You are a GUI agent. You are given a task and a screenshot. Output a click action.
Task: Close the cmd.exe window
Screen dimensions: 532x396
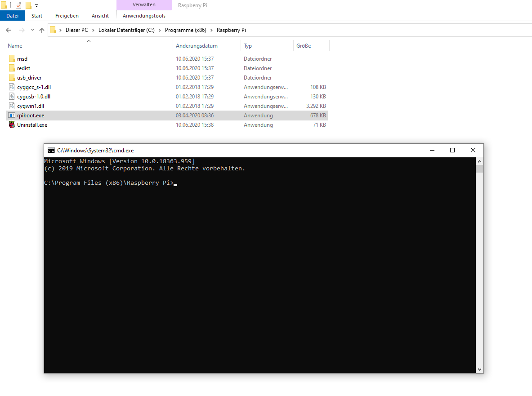pos(473,150)
